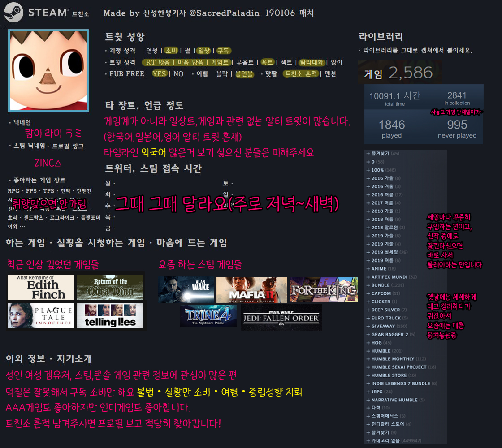The width and height of the screenshot is (502, 448).
Task: Open the Alan Wake game banner
Action: coord(186,289)
